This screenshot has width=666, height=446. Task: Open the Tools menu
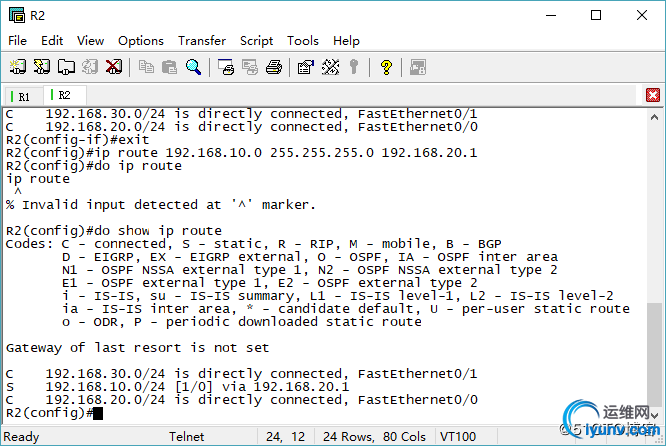click(303, 41)
